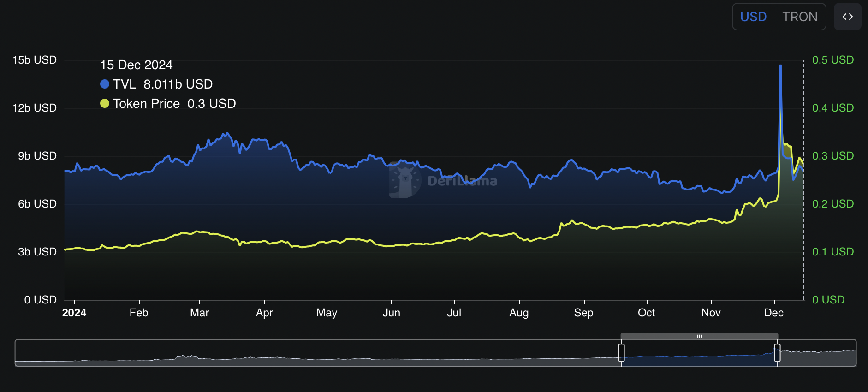Click the overview timeline area right of the selection
Image resolution: width=868 pixels, height=392 pixels.
coord(817,353)
